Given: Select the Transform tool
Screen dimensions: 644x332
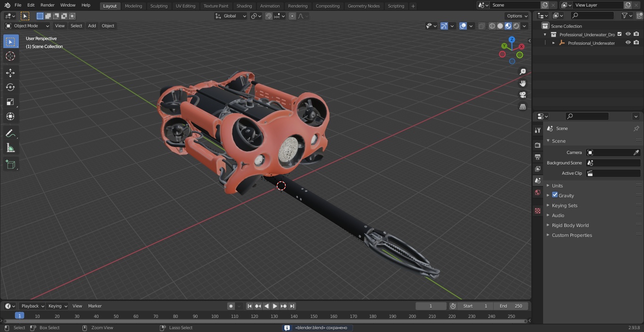Looking at the screenshot, I should [10, 116].
